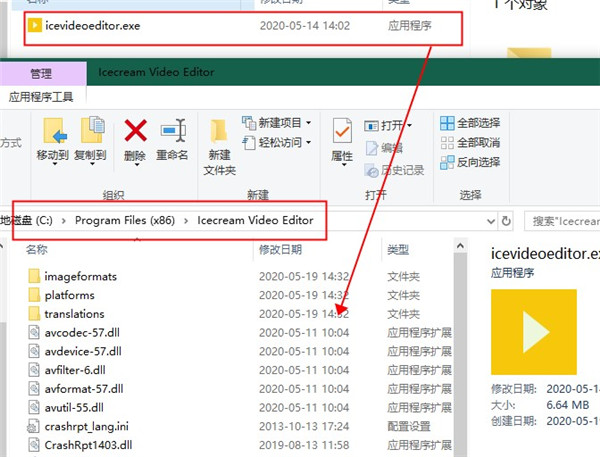The width and height of the screenshot is (600, 457).
Task: Expand the address bar history dropdown
Action: coord(491,221)
